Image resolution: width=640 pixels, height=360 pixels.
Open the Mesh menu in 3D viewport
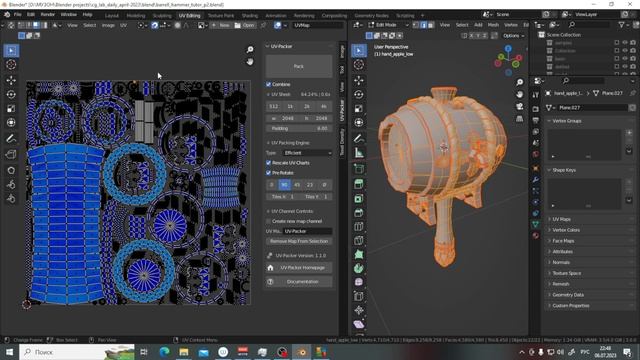coord(493,25)
